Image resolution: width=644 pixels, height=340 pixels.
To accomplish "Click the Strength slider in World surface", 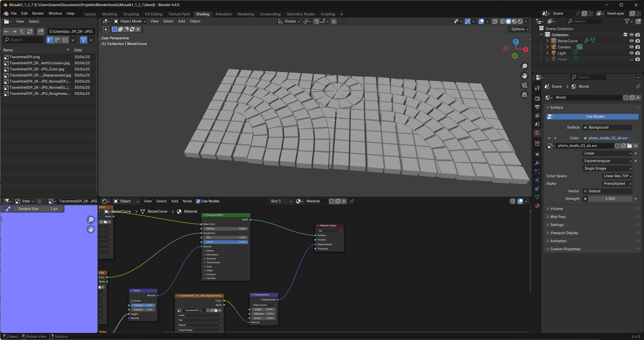I will pyautogui.click(x=610, y=199).
